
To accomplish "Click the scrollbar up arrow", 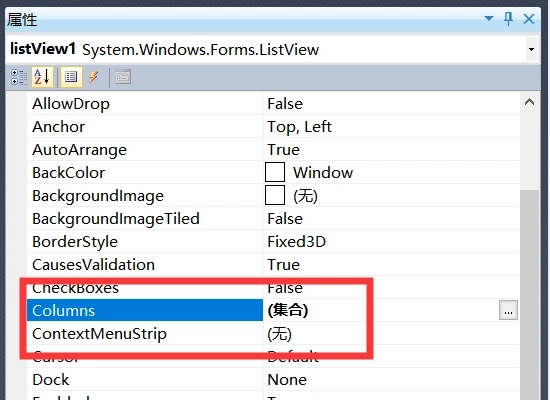I will point(529,102).
